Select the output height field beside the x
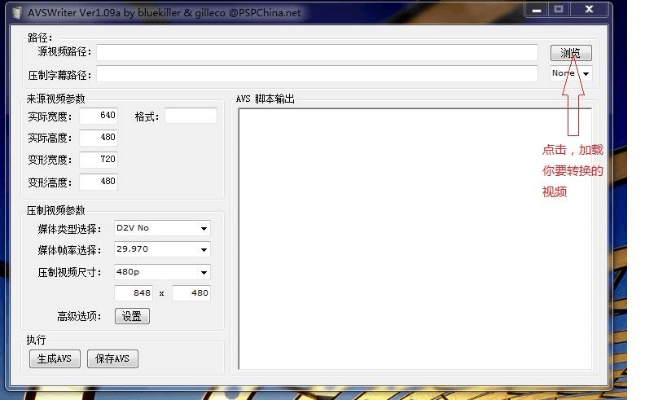Image resolution: width=667 pixels, height=400 pixels. point(191,293)
